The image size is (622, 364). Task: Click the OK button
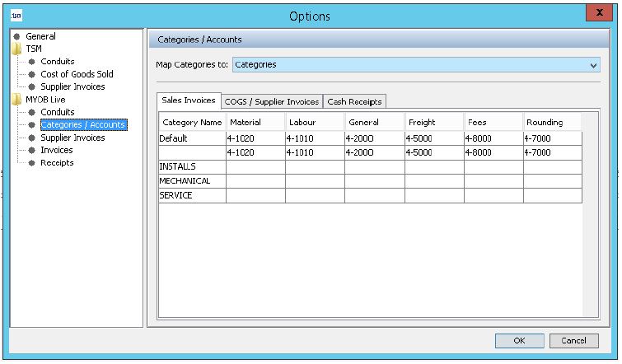pos(519,340)
